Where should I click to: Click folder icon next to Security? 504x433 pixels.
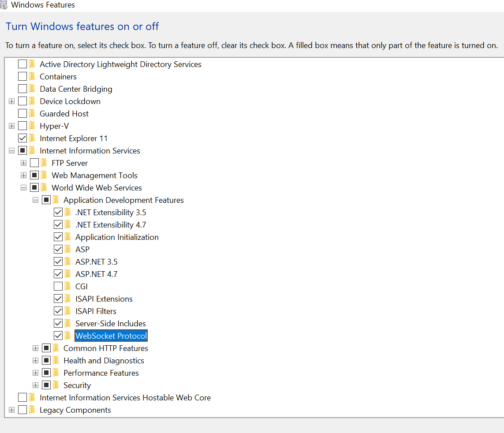coord(56,385)
